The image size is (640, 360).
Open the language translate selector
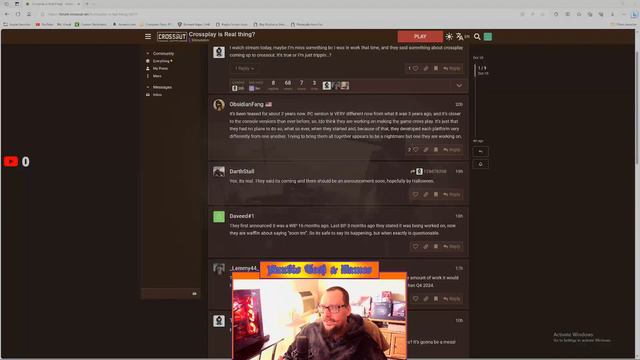coord(462,37)
